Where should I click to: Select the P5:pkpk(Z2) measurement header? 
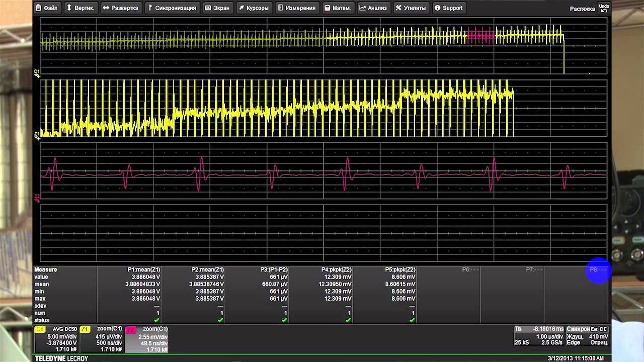click(x=400, y=270)
